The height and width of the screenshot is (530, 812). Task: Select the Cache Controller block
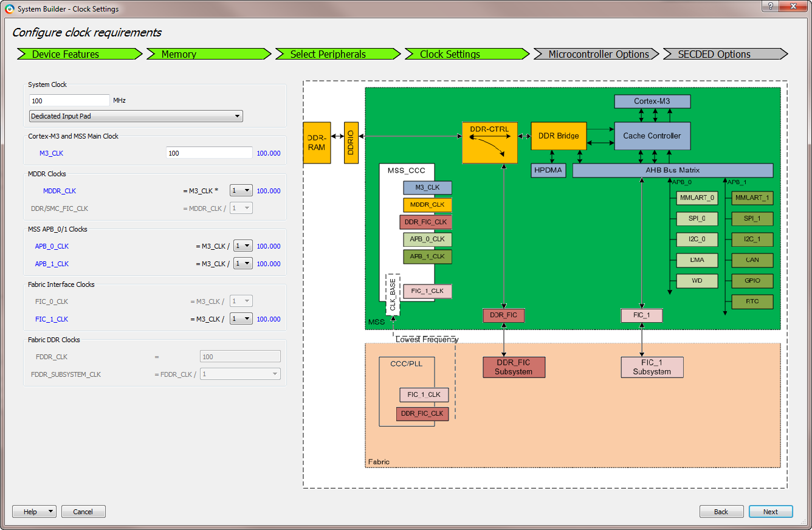pyautogui.click(x=652, y=136)
